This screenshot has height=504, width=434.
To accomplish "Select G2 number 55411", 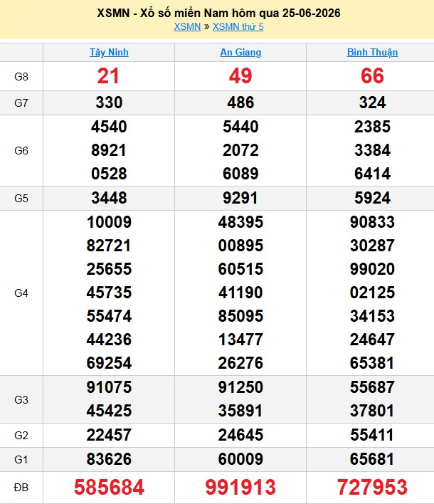I will [372, 435].
